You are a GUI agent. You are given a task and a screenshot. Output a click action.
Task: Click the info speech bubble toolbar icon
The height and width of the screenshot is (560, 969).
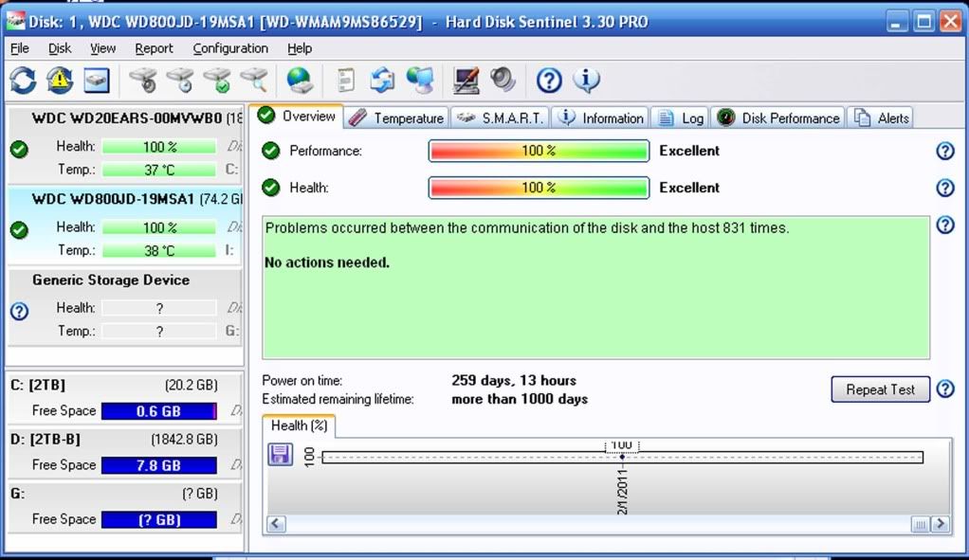(586, 81)
